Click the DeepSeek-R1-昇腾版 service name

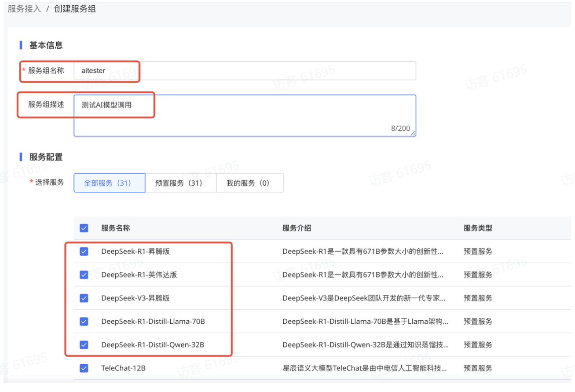[136, 251]
